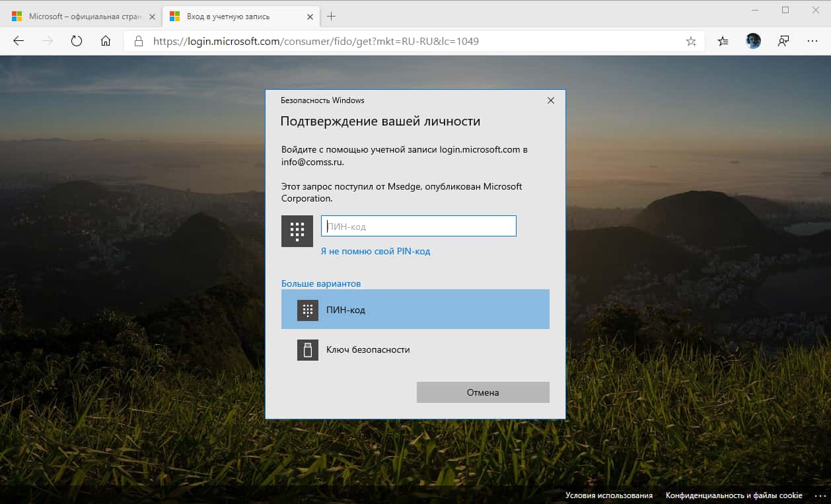Click the lock icon in the address bar
The height and width of the screenshot is (504, 831).
click(137, 40)
